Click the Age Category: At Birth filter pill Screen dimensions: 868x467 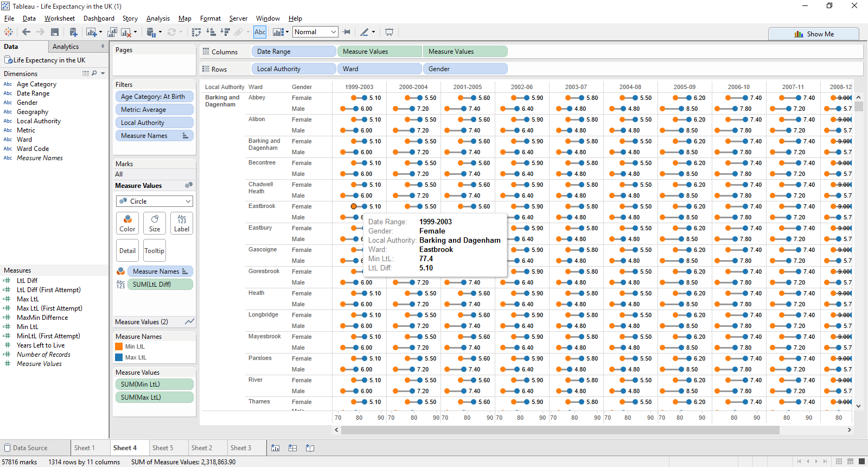[154, 97]
